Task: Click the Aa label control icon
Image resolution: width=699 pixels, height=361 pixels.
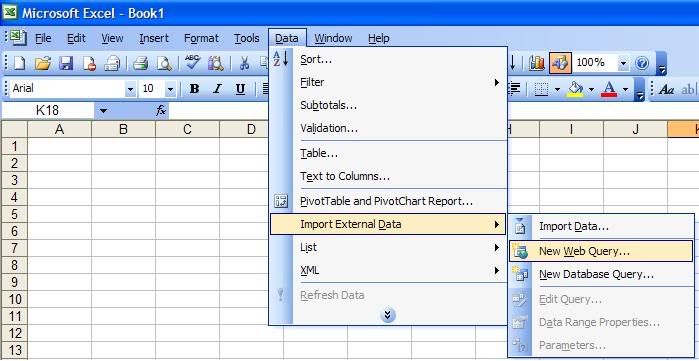Action: click(666, 89)
